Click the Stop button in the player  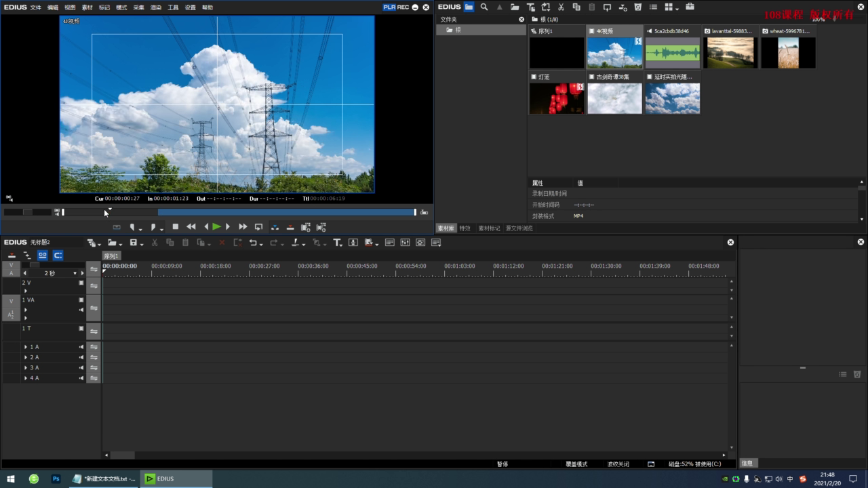176,227
